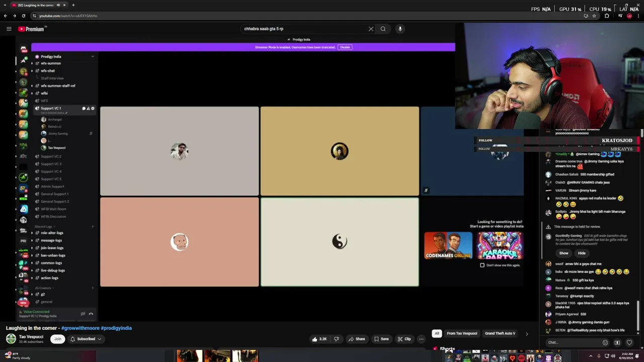This screenshot has height=362, width=644.
Task: Open the live-debug-logs channel
Action: coord(52,270)
